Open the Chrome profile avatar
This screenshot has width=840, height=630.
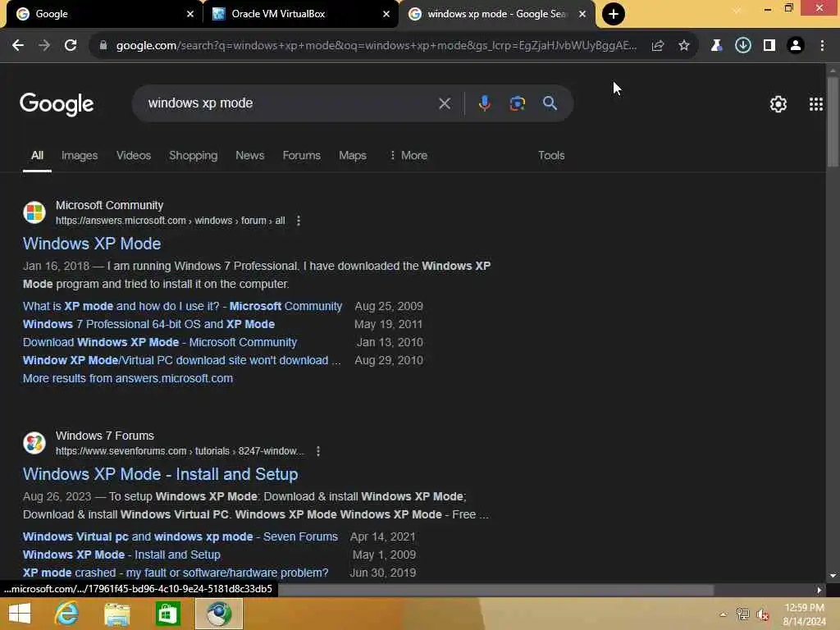coord(796,46)
